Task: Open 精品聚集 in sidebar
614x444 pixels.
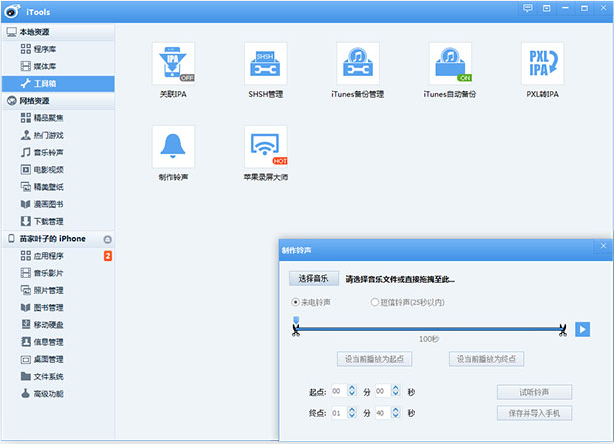Action: click(58, 118)
